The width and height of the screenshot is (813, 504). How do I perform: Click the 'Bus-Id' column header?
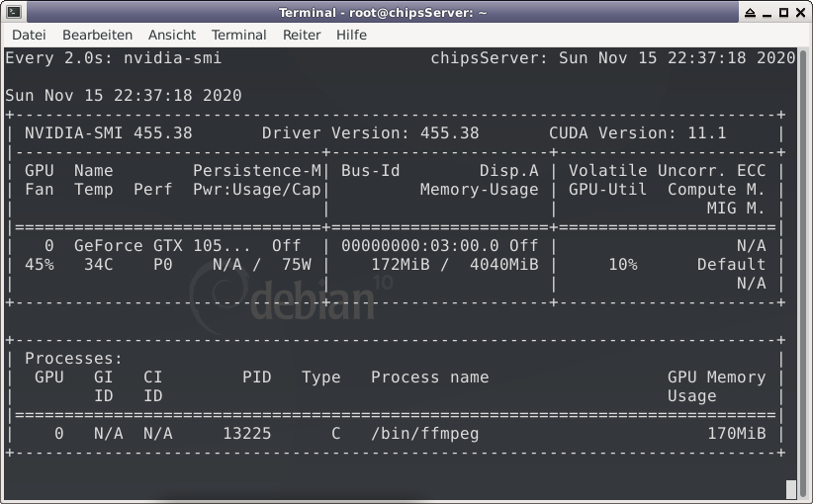coord(370,170)
